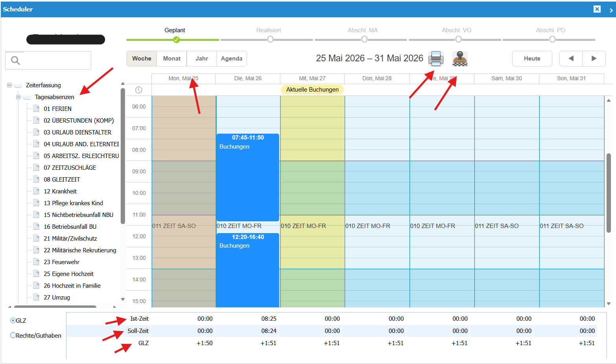Click the panel expand chevron in title bar
Screen dimensions: 616x364
[x=611, y=10]
